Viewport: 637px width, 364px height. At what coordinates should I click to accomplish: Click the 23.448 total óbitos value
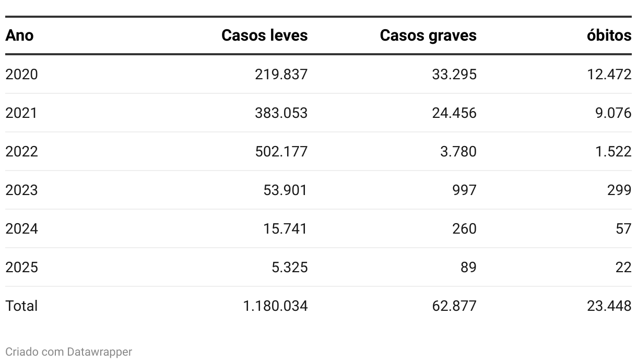tap(609, 306)
